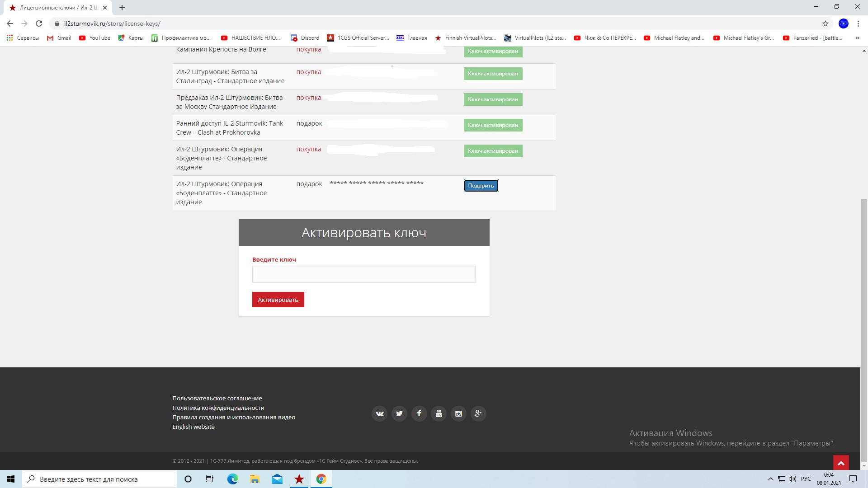Open the Twitter footer icon
The image size is (868, 488).
(x=399, y=413)
